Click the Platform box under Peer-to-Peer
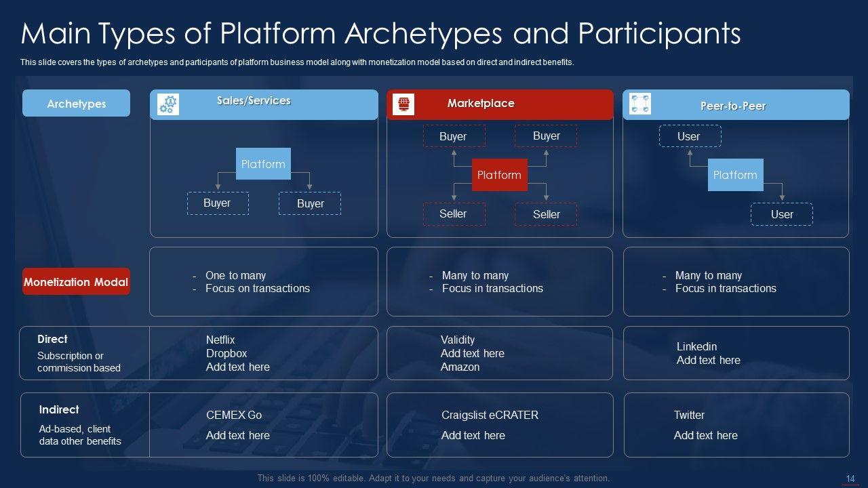The width and height of the screenshot is (868, 488). pyautogui.click(x=735, y=175)
